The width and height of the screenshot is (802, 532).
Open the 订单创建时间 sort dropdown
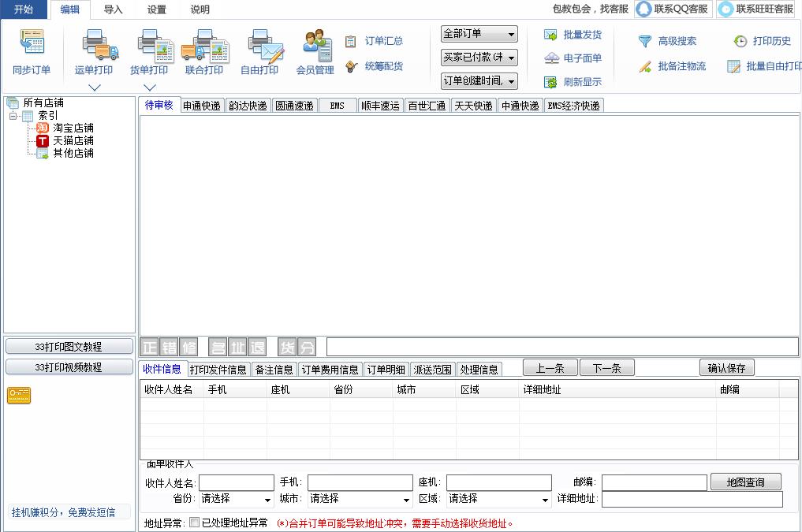pos(479,80)
